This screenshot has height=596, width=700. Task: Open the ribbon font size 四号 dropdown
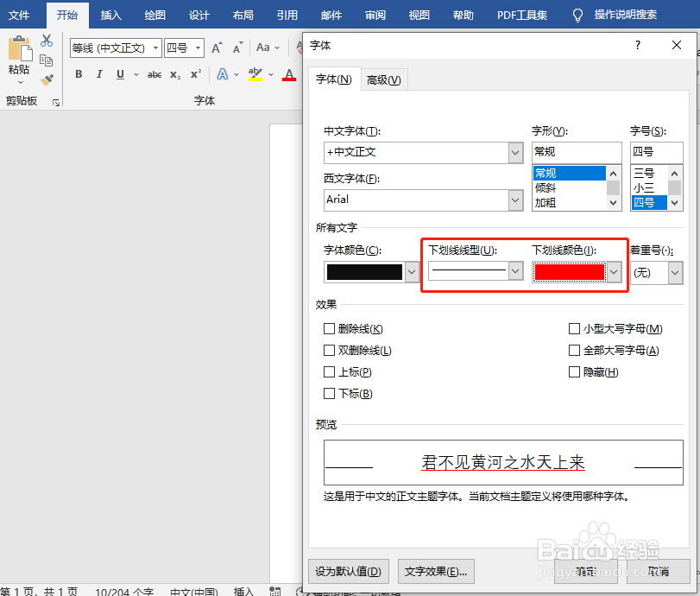(198, 48)
